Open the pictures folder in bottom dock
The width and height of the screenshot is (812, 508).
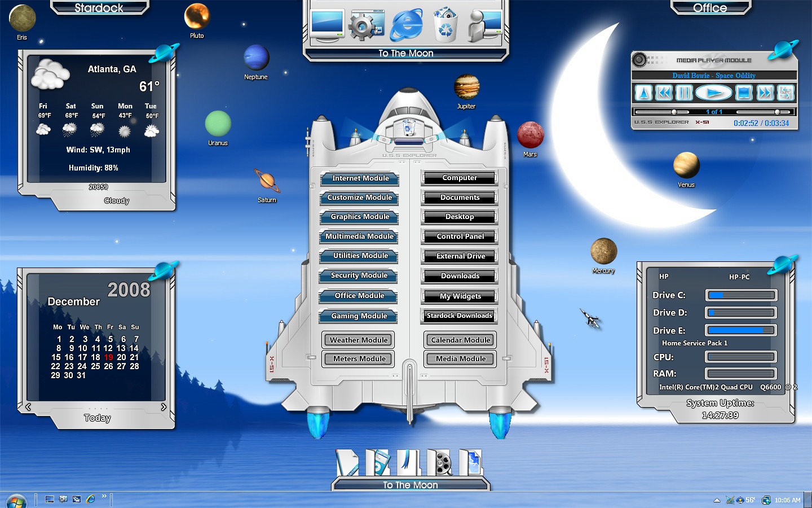[470, 463]
